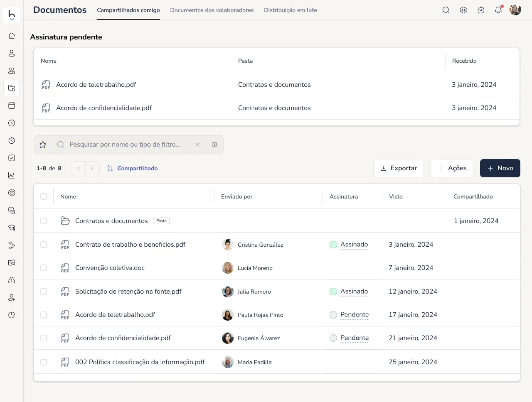Open the checkmark tasks sidebar icon
Screen dimensions: 532x402
(12, 158)
